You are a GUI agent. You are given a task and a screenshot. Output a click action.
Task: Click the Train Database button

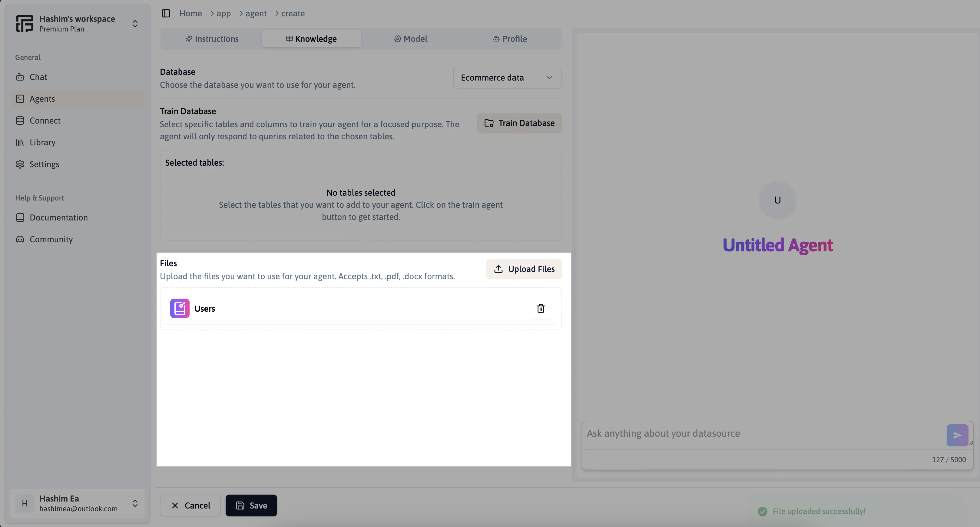pyautogui.click(x=519, y=123)
